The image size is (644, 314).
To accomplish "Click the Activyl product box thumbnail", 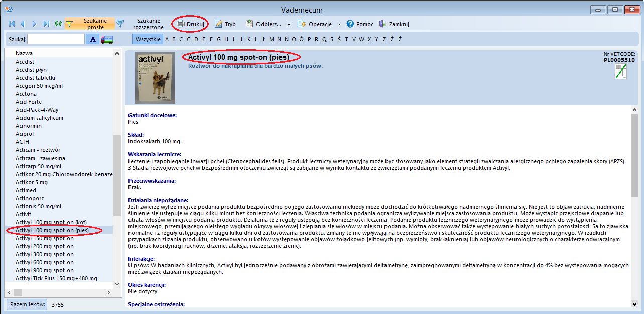I will point(155,77).
